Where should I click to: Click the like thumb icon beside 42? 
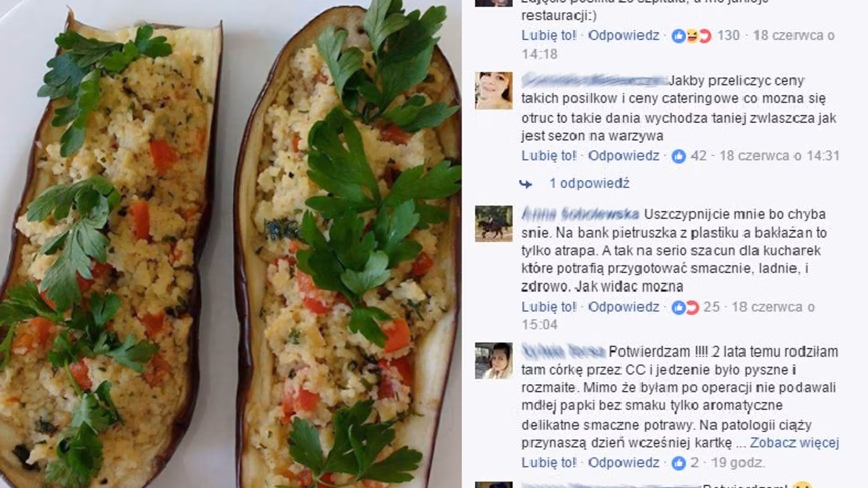point(679,156)
